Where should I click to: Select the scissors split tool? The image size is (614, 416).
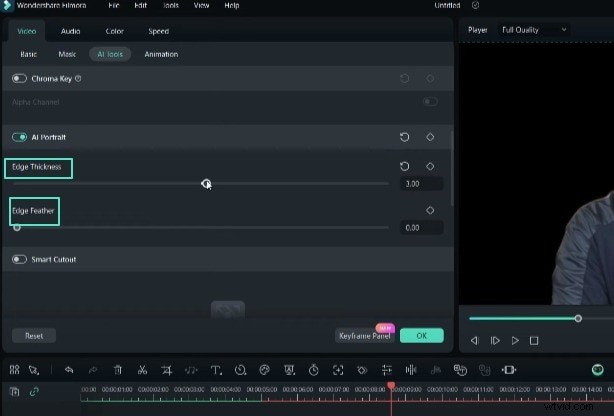click(x=143, y=370)
